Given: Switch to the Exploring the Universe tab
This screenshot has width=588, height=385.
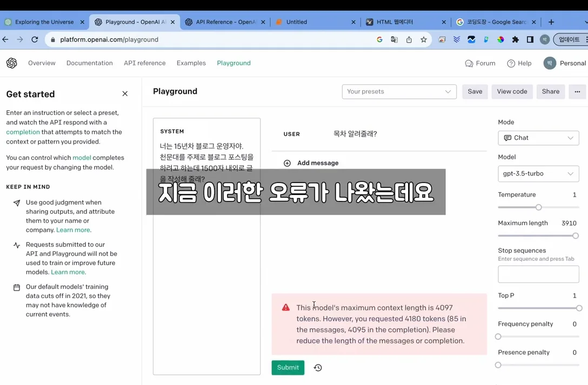Looking at the screenshot, I should [44, 22].
